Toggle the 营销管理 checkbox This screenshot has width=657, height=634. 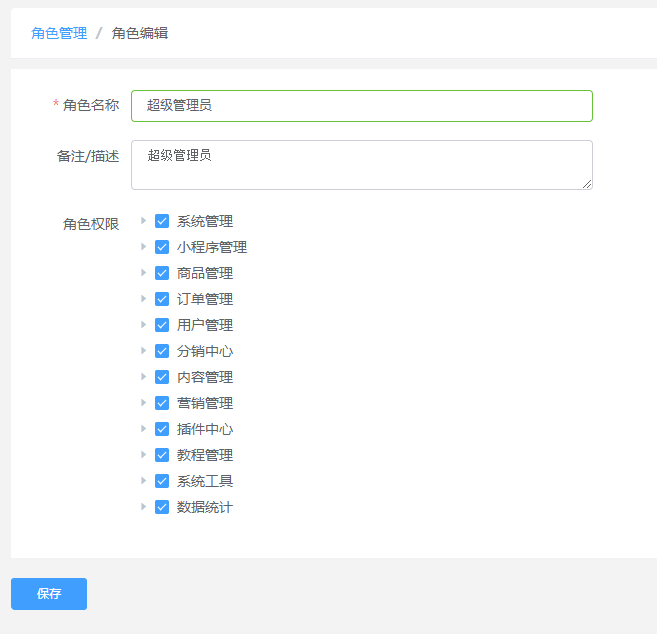[162, 403]
